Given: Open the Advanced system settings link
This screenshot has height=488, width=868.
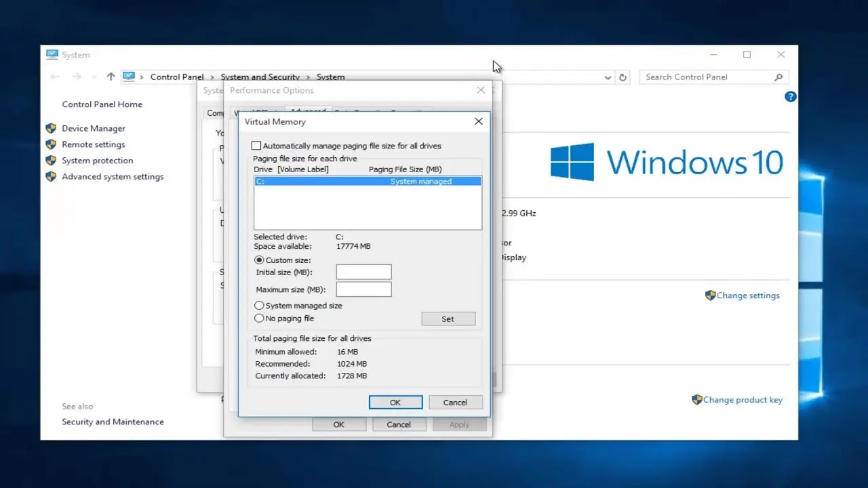Looking at the screenshot, I should point(113,177).
